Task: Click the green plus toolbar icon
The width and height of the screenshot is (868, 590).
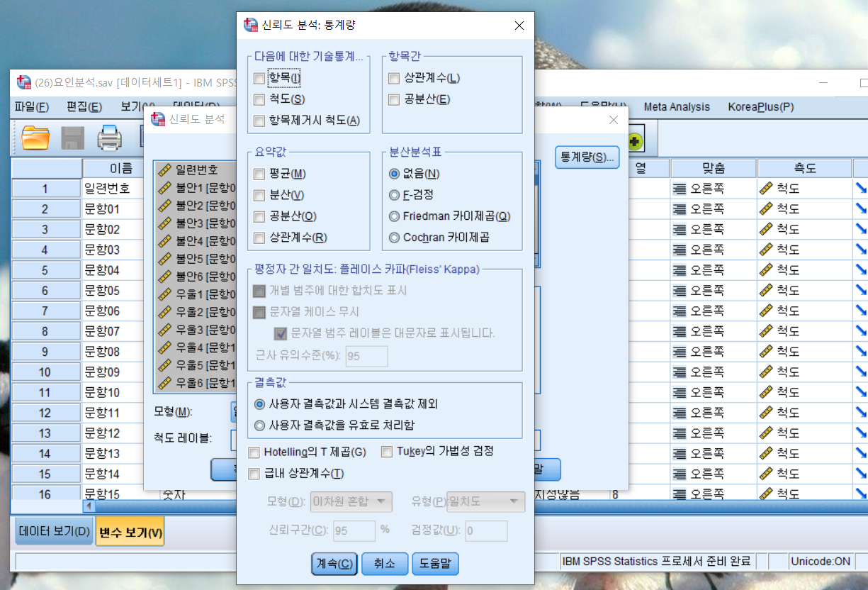Action: pos(633,141)
